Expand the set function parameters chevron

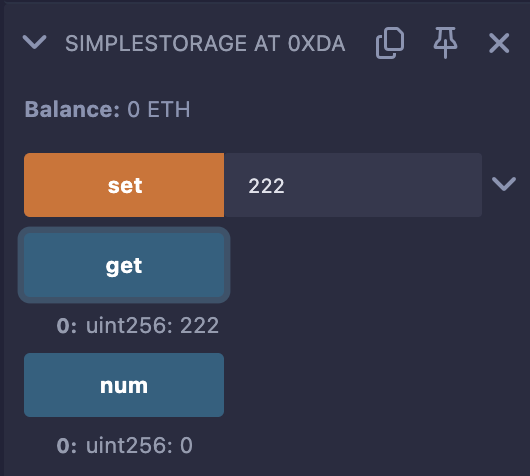[504, 184]
